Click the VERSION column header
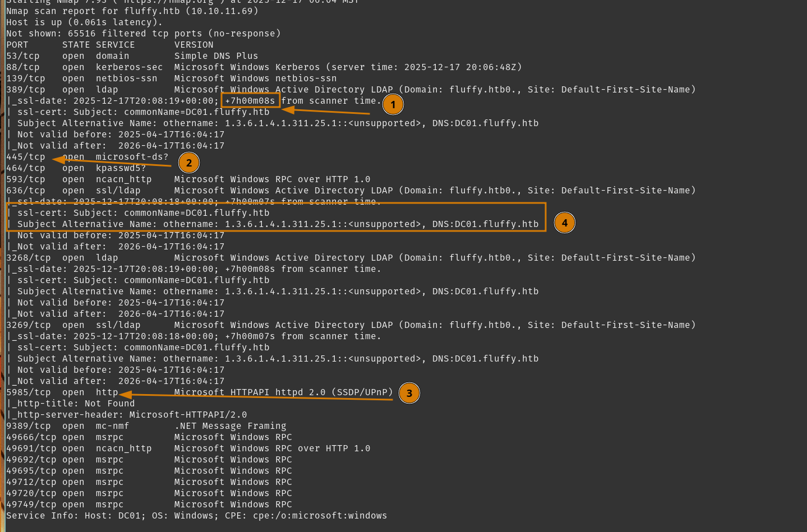The image size is (807, 532). coord(193,45)
